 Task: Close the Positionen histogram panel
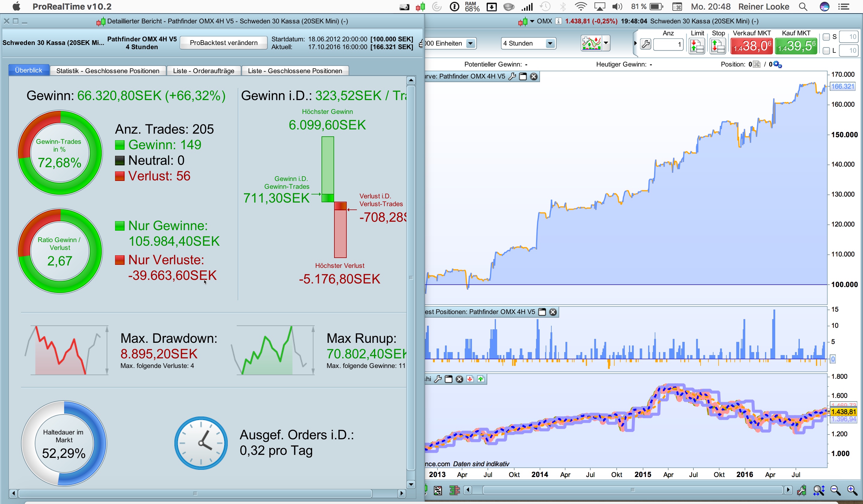tap(553, 312)
